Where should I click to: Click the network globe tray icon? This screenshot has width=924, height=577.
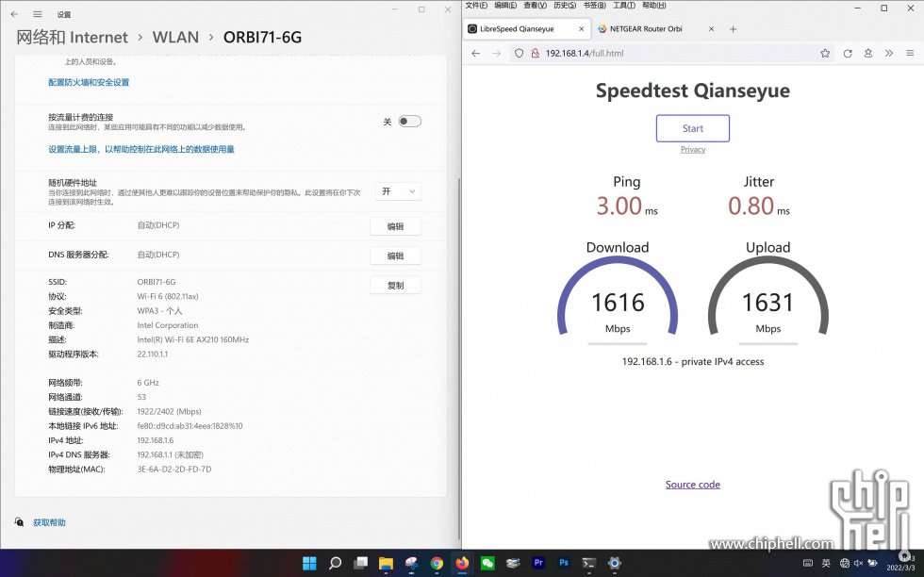coord(845,564)
